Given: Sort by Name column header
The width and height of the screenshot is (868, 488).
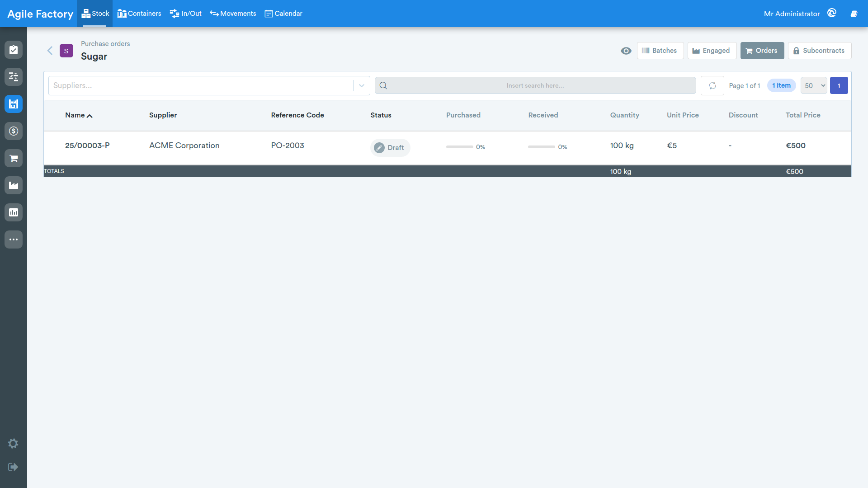Looking at the screenshot, I should pos(79,115).
